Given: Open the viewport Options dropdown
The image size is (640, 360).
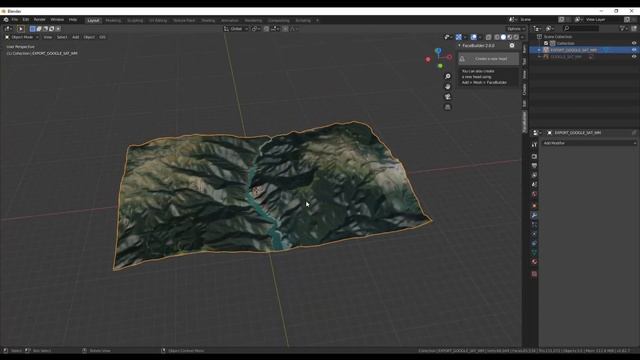Looking at the screenshot, I should pos(516,29).
